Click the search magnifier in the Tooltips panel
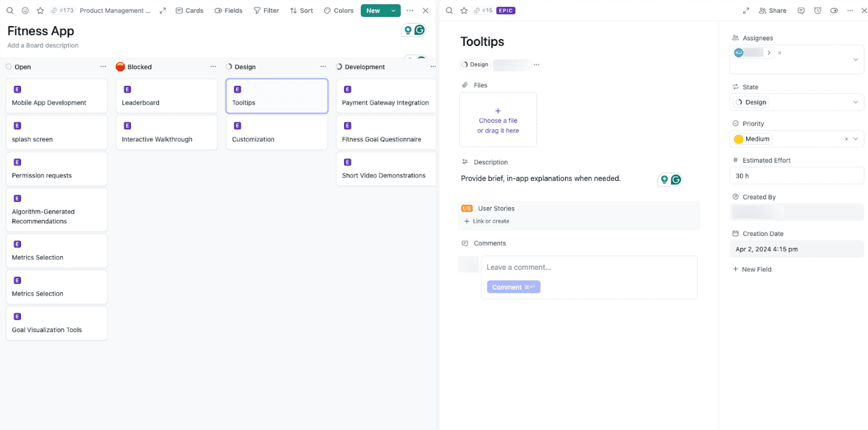The height and width of the screenshot is (430, 868). pos(448,10)
